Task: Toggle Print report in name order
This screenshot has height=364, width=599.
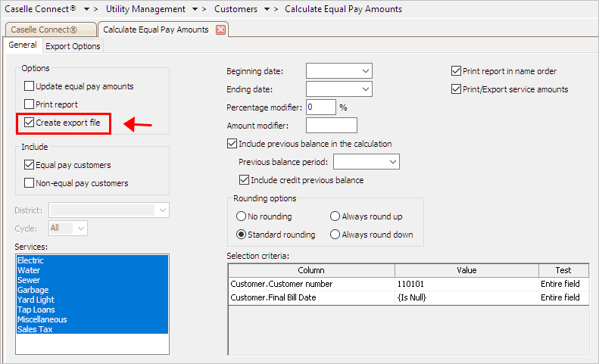Action: [456, 70]
